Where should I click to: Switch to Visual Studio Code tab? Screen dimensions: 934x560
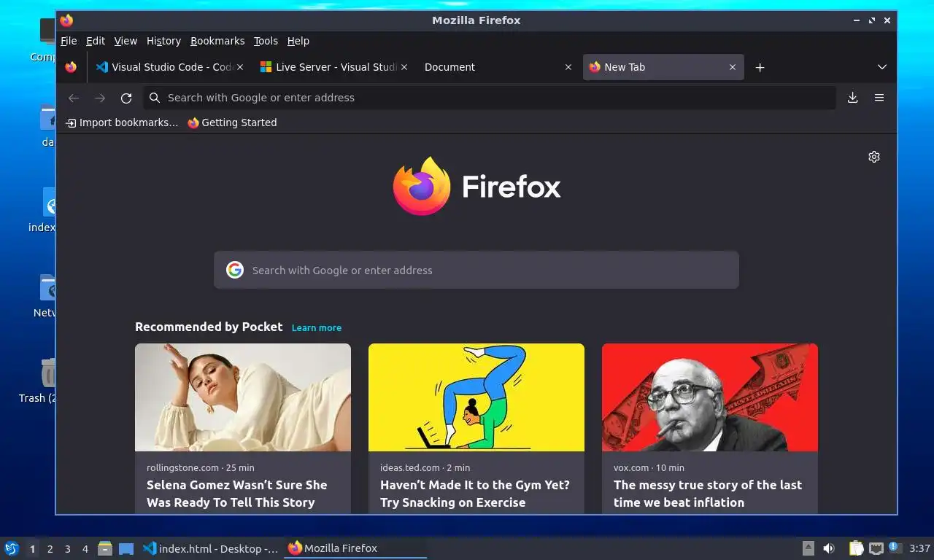coord(170,67)
